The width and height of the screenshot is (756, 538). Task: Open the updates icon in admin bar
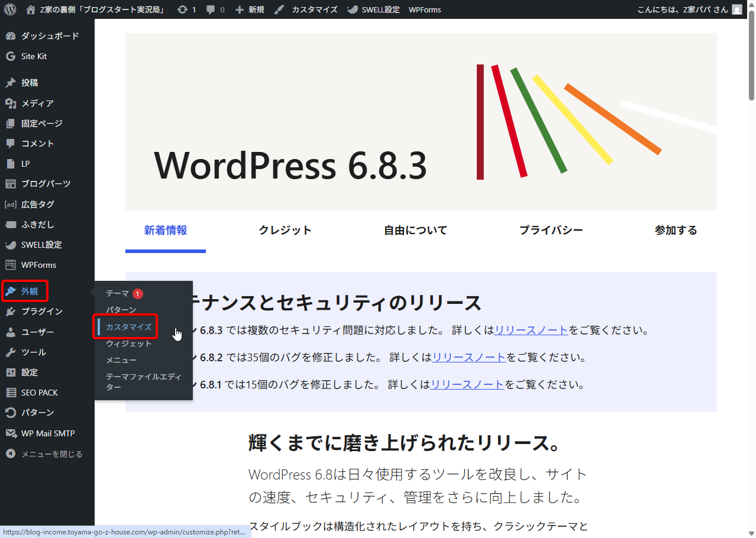tap(183, 9)
